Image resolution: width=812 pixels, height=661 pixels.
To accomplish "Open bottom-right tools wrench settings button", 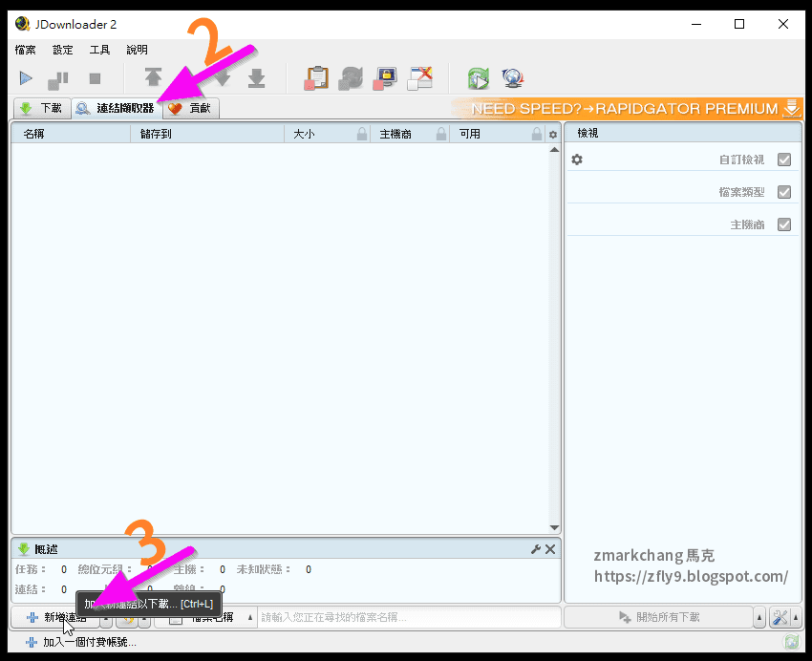I will pyautogui.click(x=780, y=617).
